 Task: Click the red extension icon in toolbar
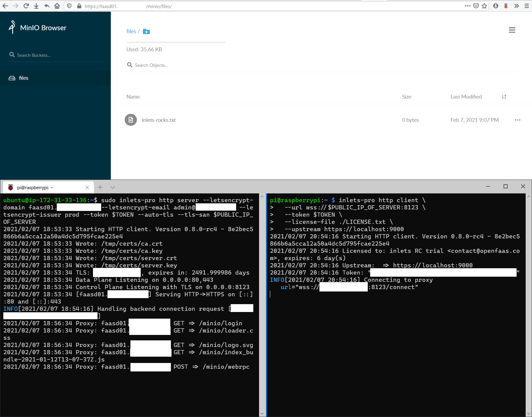click(506, 6)
